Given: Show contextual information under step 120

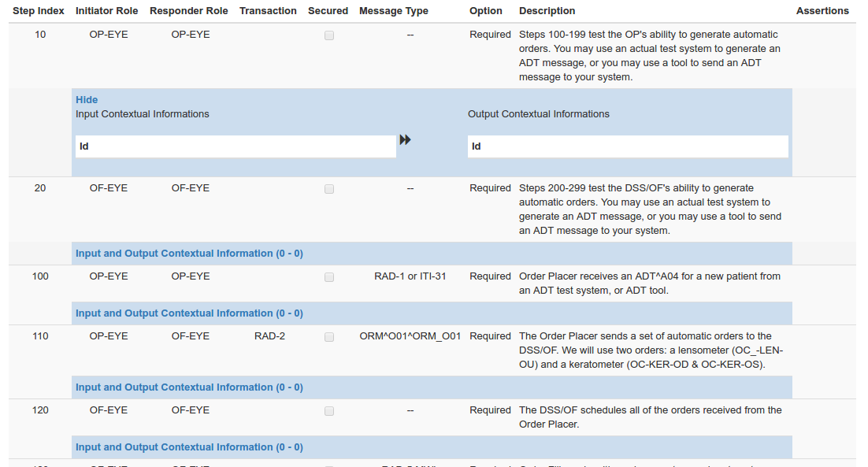Looking at the screenshot, I should pos(189,447).
